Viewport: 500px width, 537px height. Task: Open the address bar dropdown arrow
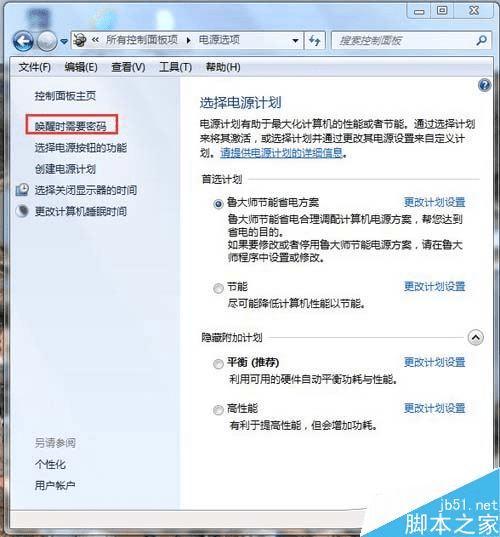point(295,41)
